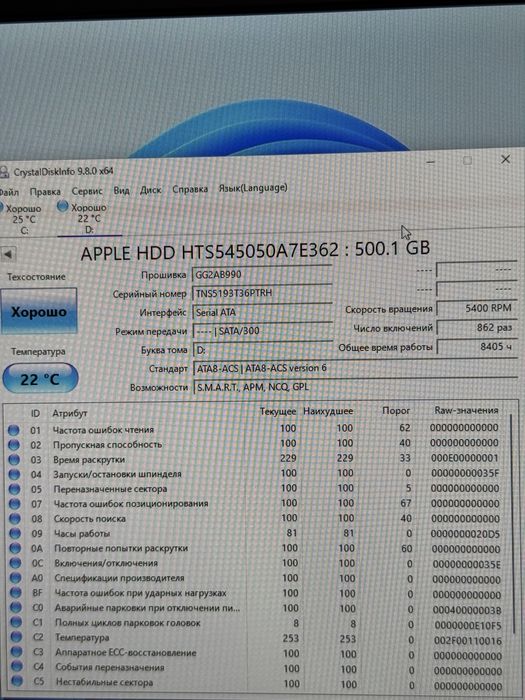525x700 pixels.
Task: Click the status dot for Часы работы
Action: [x=15, y=533]
